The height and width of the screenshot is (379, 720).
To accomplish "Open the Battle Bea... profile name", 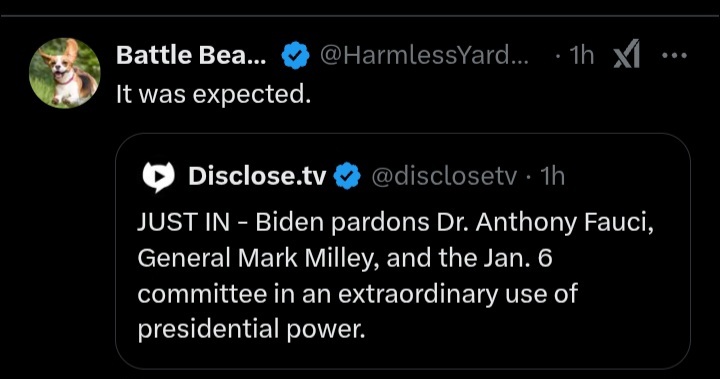I will [x=191, y=55].
